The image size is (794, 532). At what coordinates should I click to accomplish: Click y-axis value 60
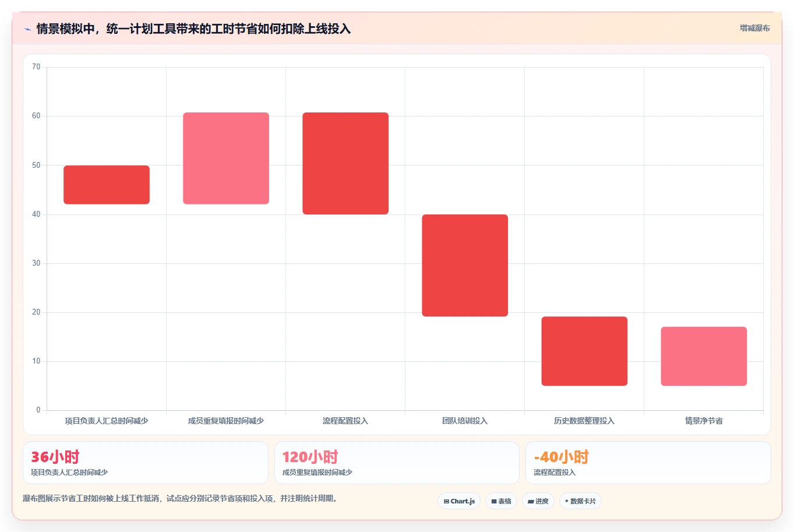[x=36, y=116]
